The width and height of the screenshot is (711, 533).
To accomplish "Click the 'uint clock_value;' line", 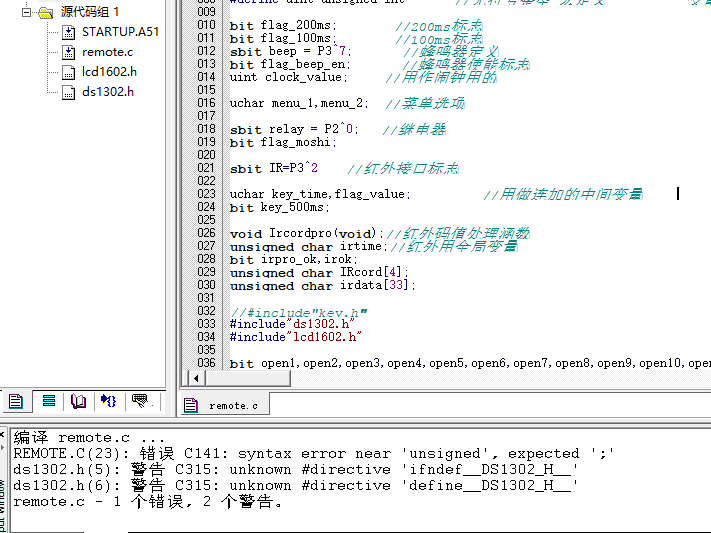I will point(288,77).
